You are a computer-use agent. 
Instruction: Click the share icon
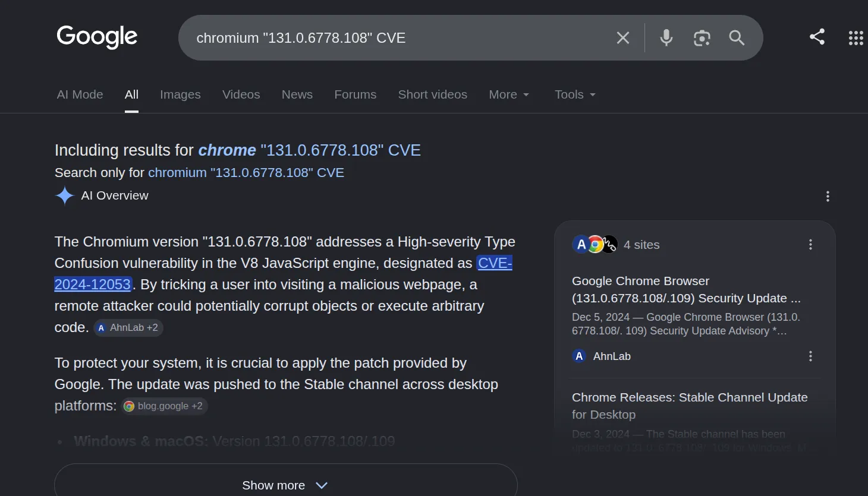pyautogui.click(x=817, y=37)
